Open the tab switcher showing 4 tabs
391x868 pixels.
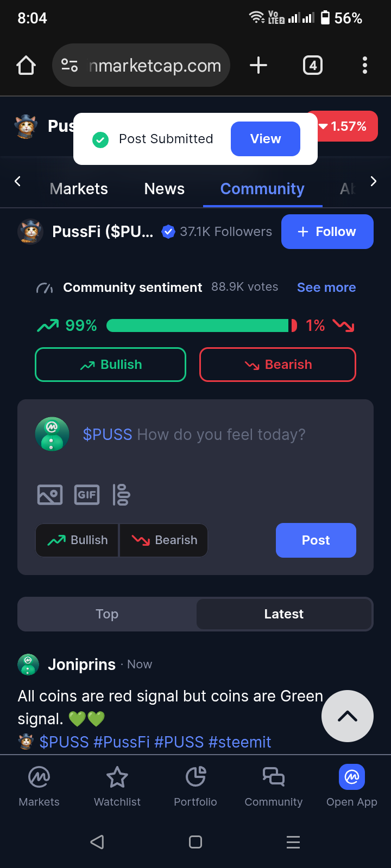click(312, 66)
